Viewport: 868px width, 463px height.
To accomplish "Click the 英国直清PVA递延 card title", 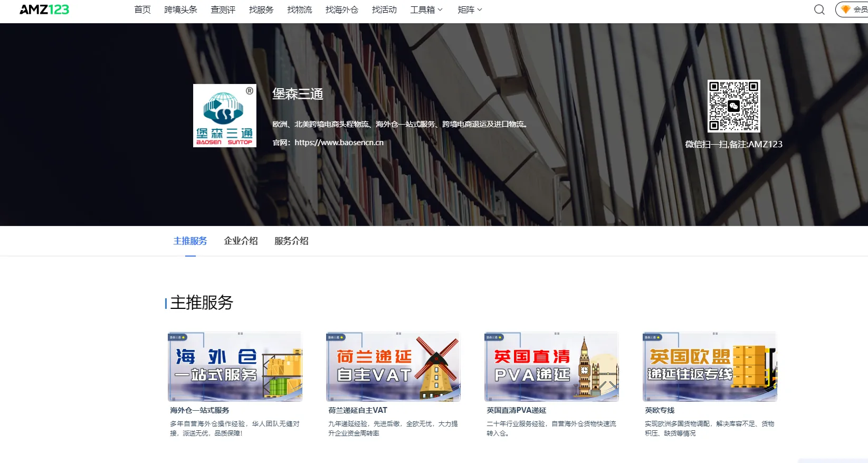I will coord(516,410).
